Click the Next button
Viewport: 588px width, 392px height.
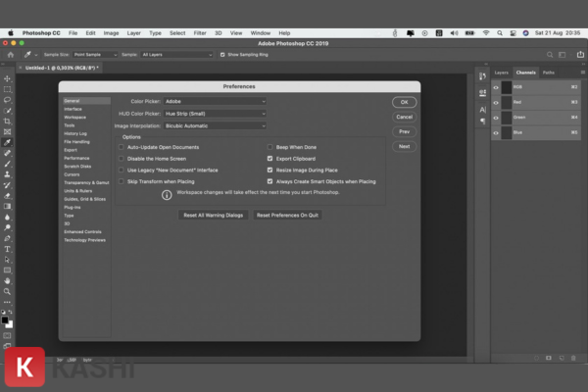click(404, 146)
